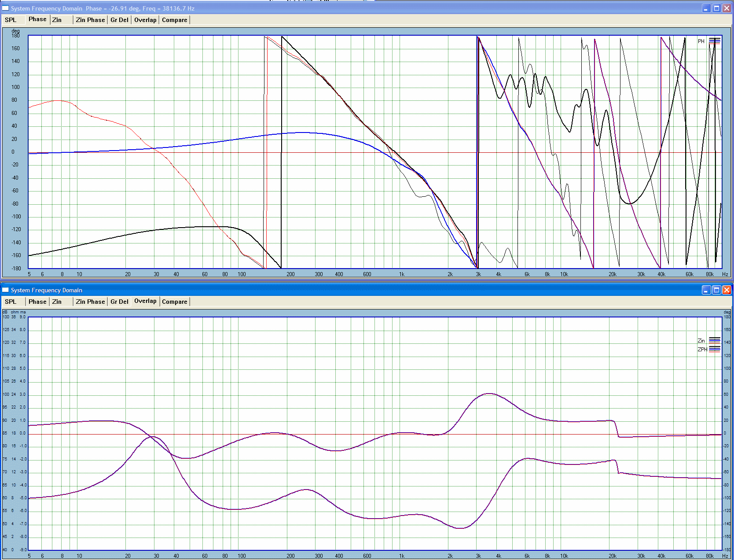
Task: Click the PH legend line swatch
Action: 715,41
